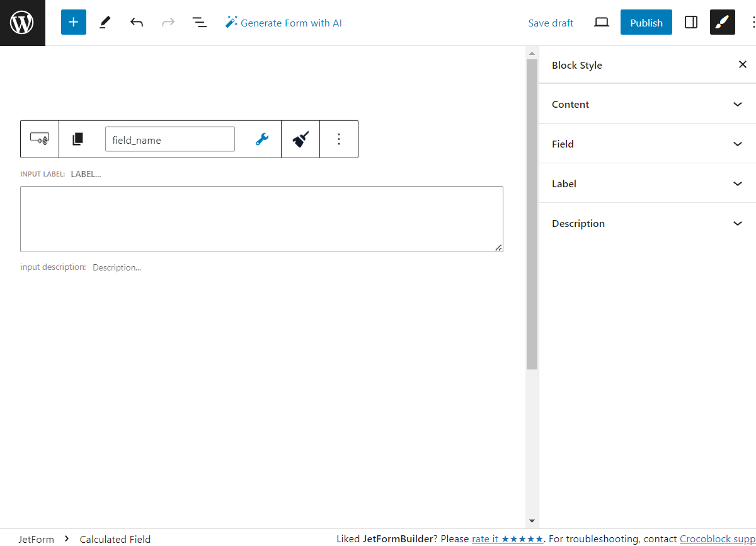Click the JetStyle broom icon on the block
756x546 pixels.
pos(300,139)
